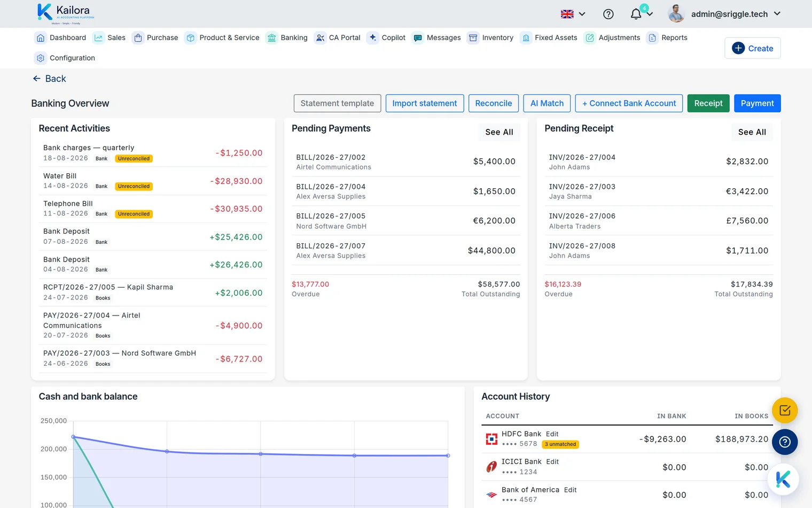Click the Create button
812x508 pixels.
tap(753, 48)
